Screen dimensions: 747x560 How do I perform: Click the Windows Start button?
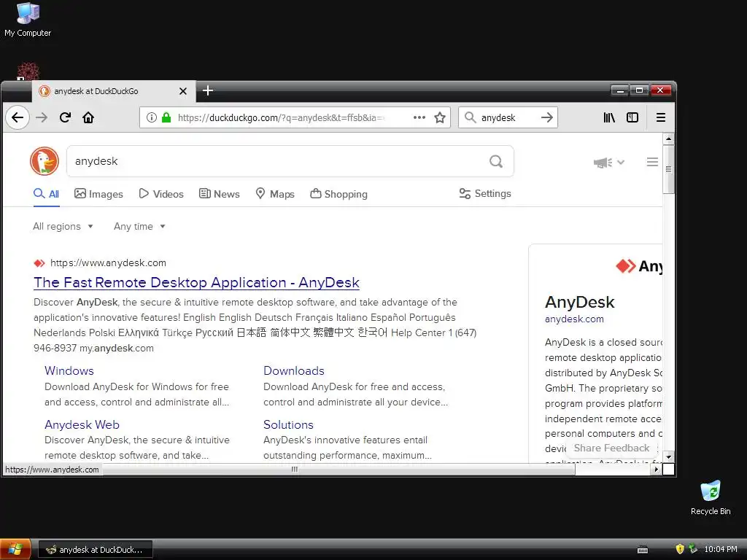point(15,550)
